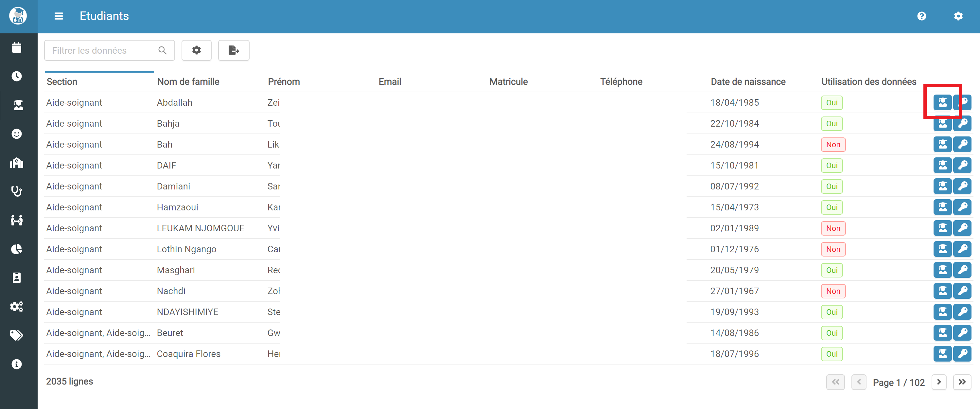Screen dimensions: 980x409
Task: Sort by the 'Date de naissance' column header
Action: coord(748,81)
